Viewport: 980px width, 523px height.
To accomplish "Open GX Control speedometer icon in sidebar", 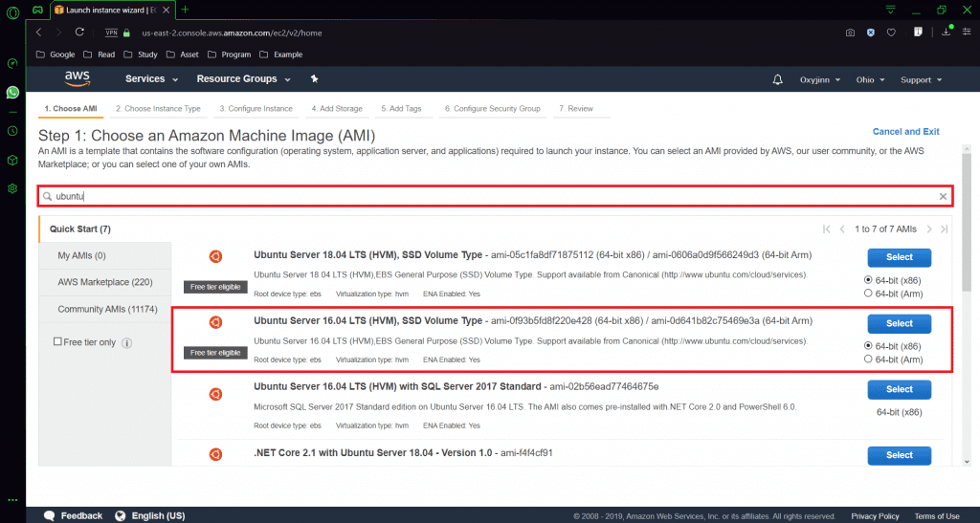I will click(12, 63).
